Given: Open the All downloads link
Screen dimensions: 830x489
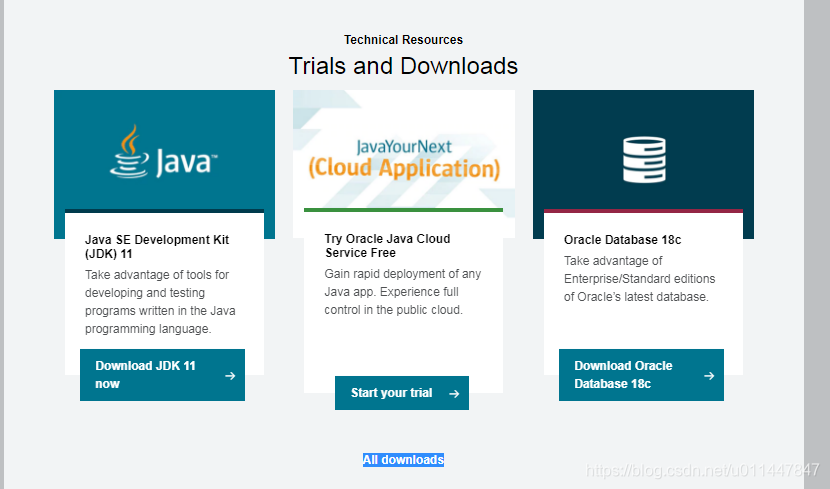Looking at the screenshot, I should [x=403, y=459].
